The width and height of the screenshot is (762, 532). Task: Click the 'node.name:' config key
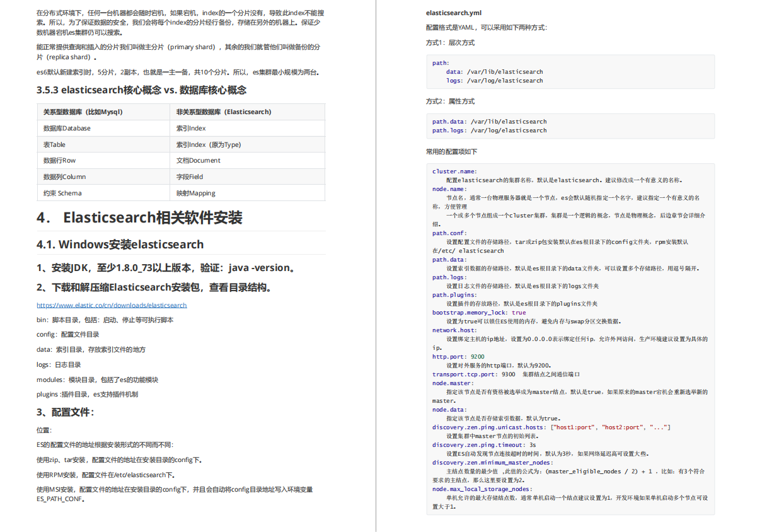pos(449,189)
